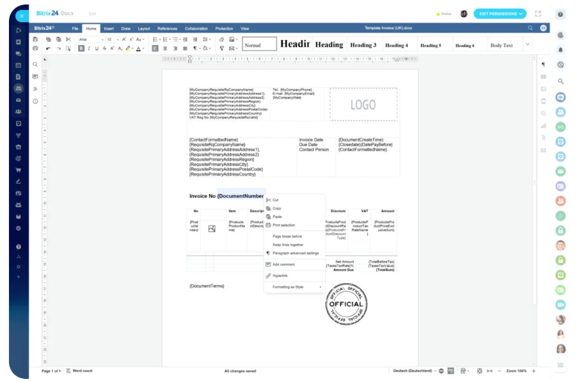The width and height of the screenshot is (588, 382).
Task: Open the Deutsch (Deutschland) language dropdown
Action: click(415, 371)
